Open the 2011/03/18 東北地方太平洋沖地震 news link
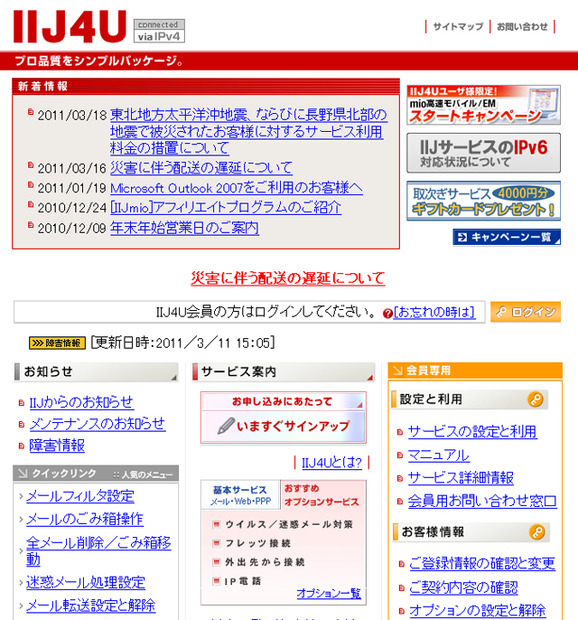This screenshot has height=620, width=578. click(x=248, y=131)
